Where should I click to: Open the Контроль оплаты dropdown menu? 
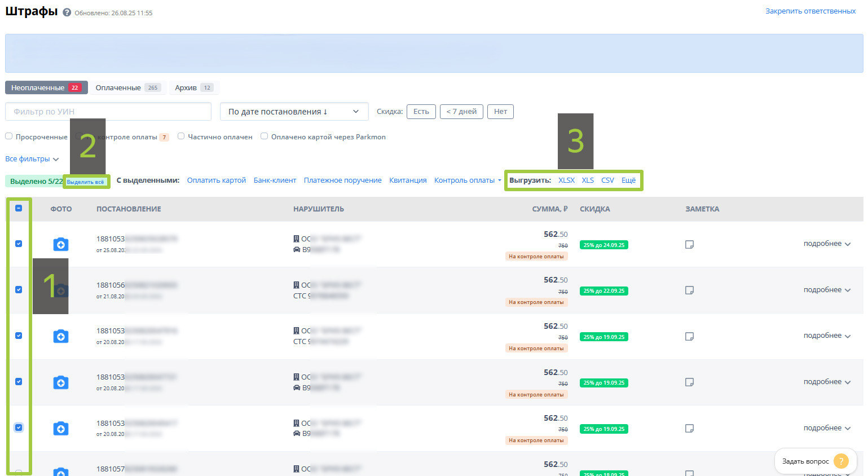pos(467,180)
